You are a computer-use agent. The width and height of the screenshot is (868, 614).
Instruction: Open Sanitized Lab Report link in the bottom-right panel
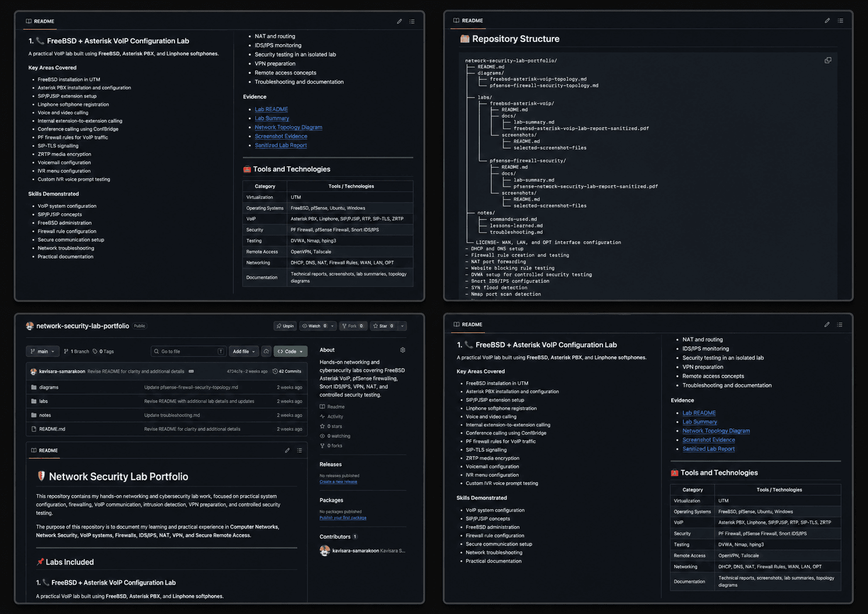708,449
